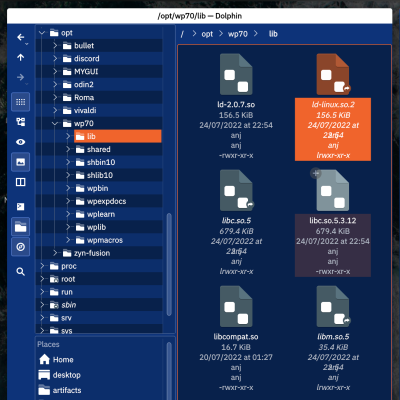Expand the bullet folder
400x400 pixels.
[x=55, y=46]
